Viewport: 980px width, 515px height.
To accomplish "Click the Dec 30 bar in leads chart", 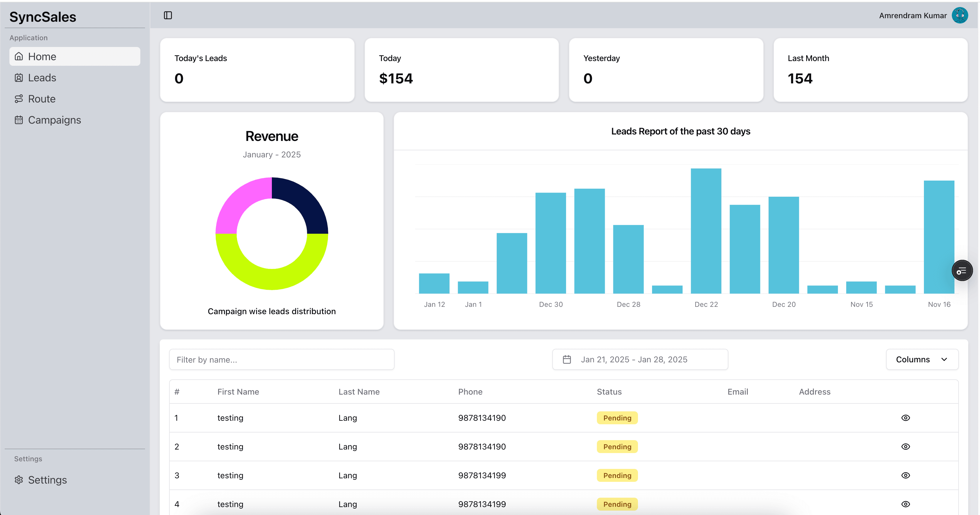I will coord(550,243).
